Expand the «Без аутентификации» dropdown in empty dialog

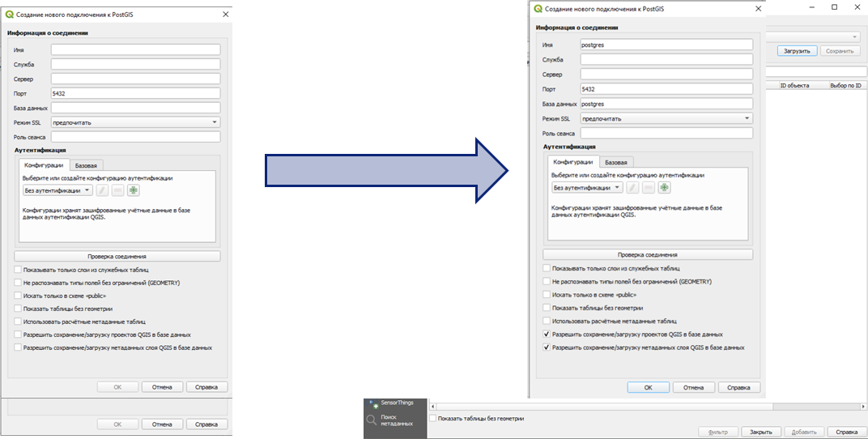pyautogui.click(x=58, y=190)
